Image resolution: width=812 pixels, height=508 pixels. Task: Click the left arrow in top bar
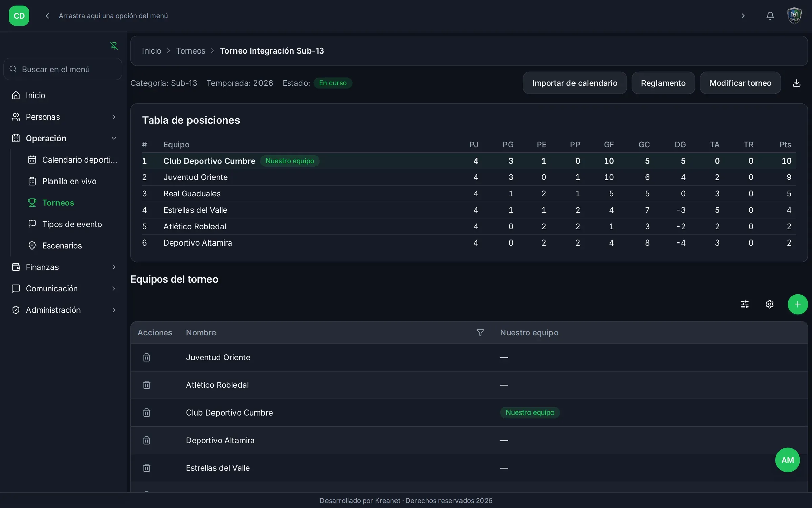pyautogui.click(x=47, y=16)
